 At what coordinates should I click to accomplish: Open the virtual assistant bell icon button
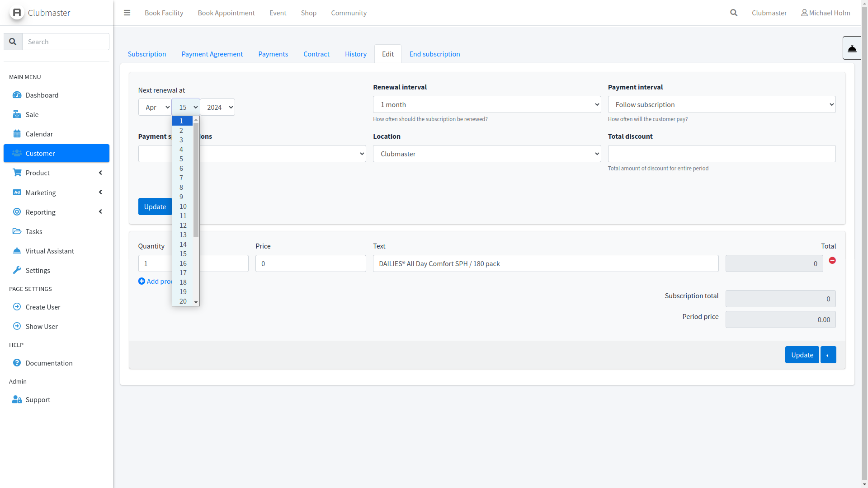tap(852, 48)
